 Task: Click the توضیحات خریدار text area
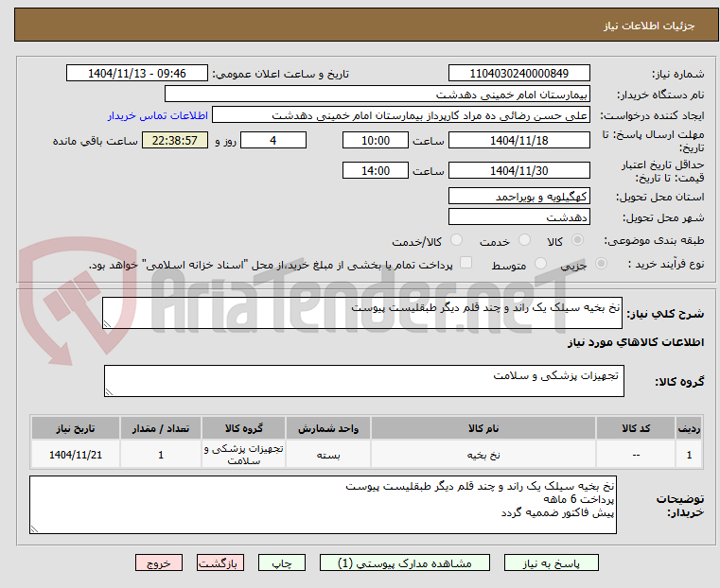(x=323, y=505)
